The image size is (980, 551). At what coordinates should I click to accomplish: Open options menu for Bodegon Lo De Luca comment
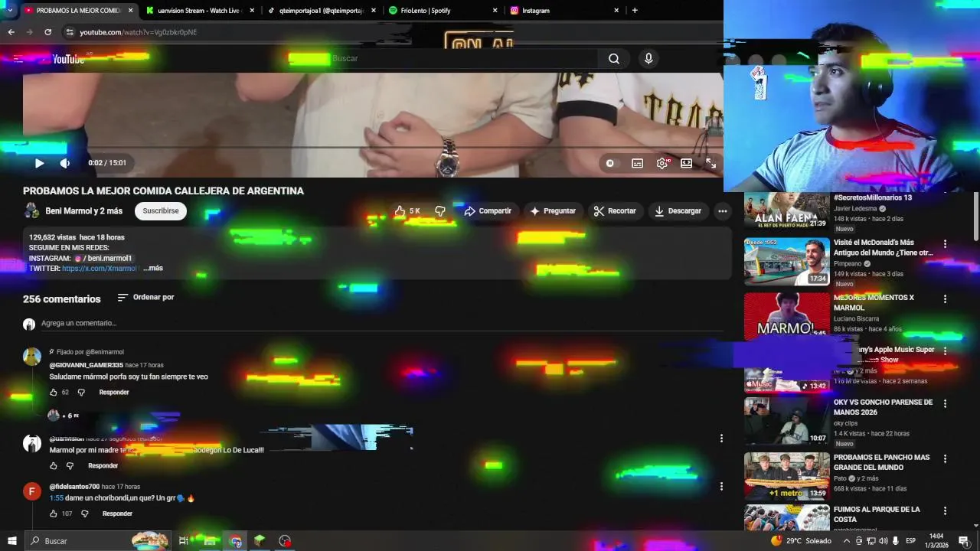pyautogui.click(x=721, y=439)
